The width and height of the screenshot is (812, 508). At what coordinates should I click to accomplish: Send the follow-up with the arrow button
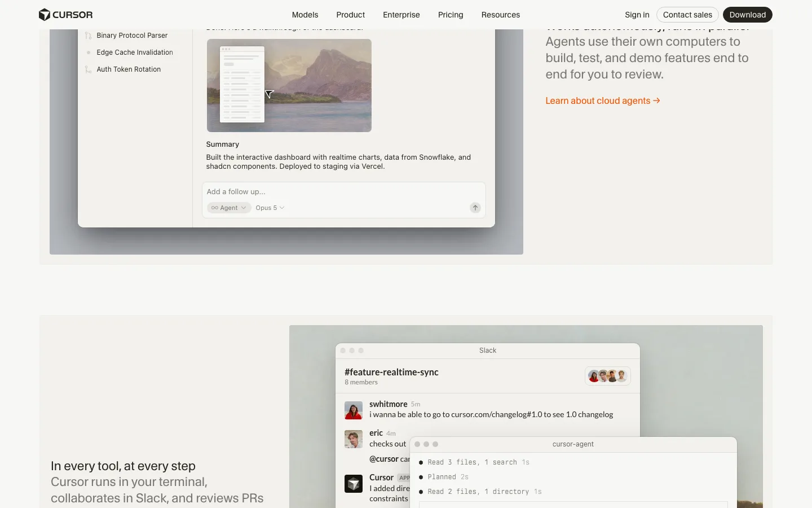[475, 208]
